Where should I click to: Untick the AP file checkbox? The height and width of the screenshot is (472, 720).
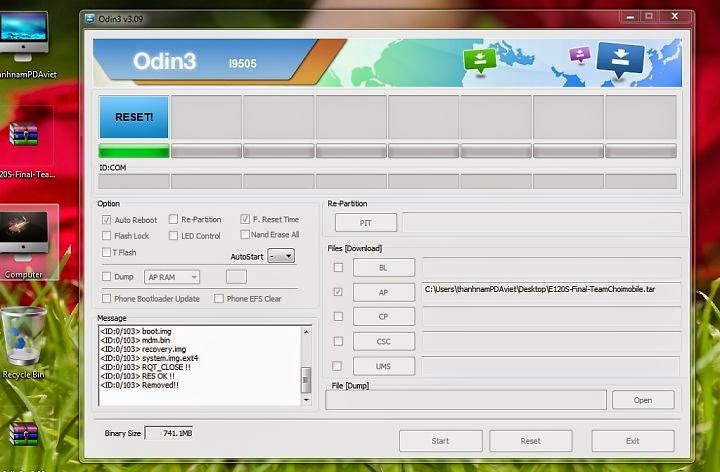tap(338, 292)
